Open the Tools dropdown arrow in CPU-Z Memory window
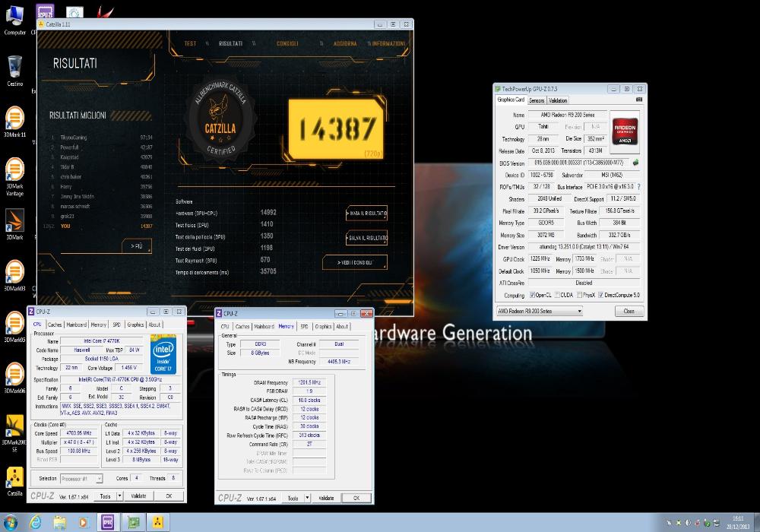This screenshot has height=532, width=760. point(307,498)
